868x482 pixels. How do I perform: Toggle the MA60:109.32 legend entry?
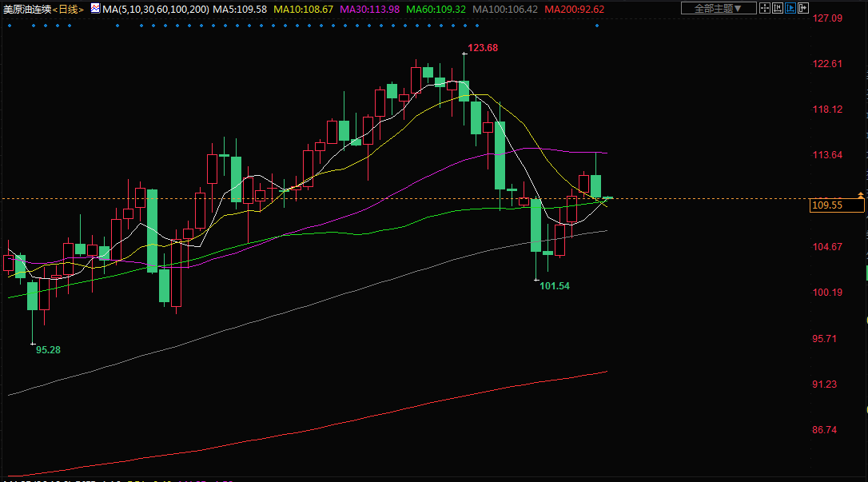coord(436,8)
